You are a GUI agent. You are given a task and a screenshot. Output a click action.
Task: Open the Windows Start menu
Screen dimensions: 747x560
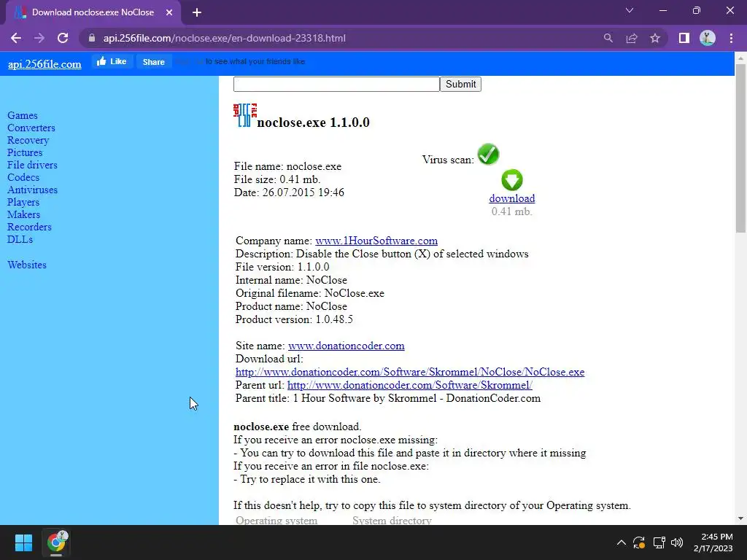(23, 542)
